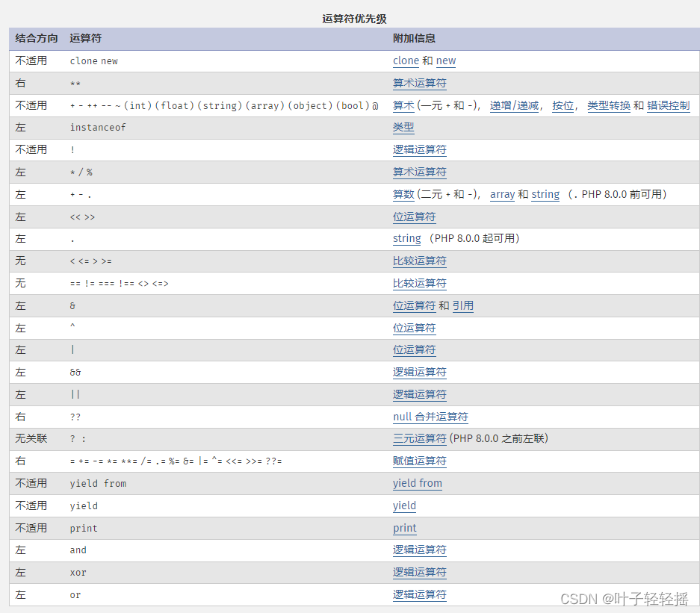The width and height of the screenshot is (700, 613).
Task: Select the == != === !== operator cell
Action: (x=120, y=283)
